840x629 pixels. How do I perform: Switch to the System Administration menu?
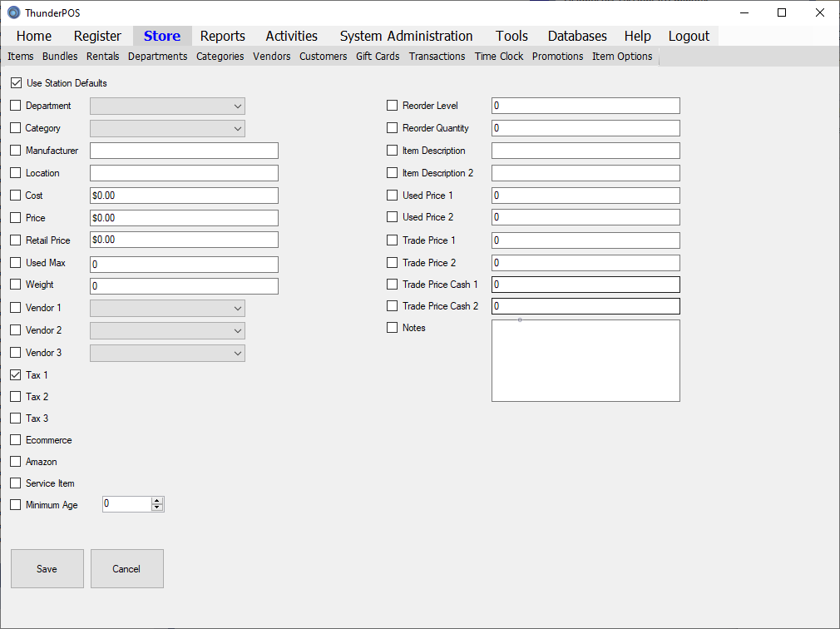coord(406,36)
